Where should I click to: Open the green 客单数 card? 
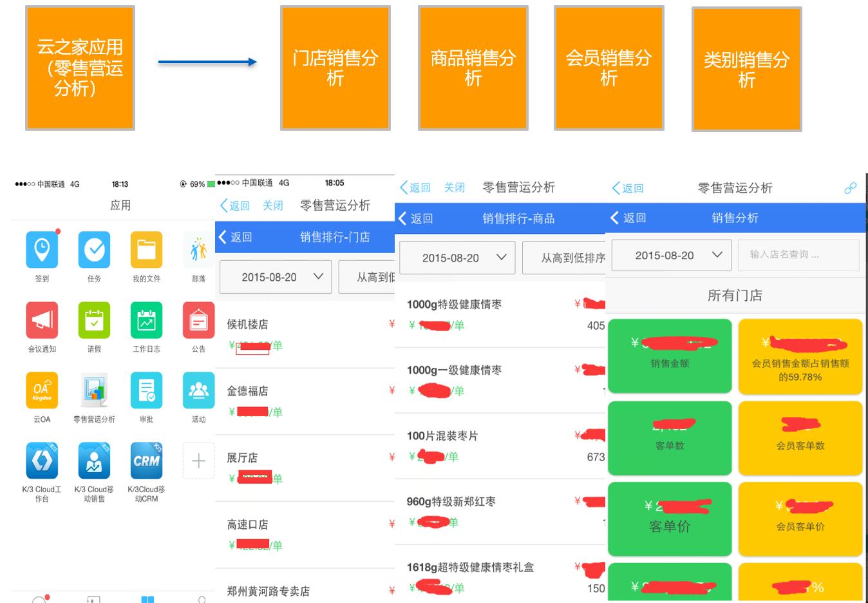click(x=670, y=438)
